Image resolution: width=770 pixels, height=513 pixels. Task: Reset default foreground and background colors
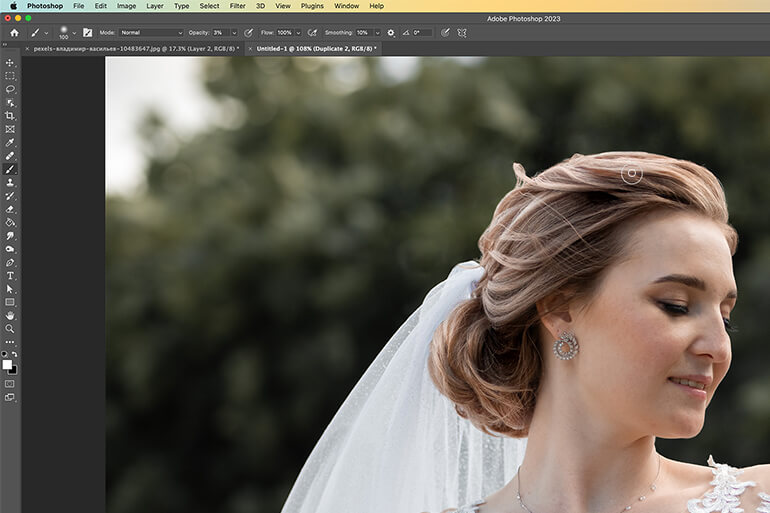(4, 353)
